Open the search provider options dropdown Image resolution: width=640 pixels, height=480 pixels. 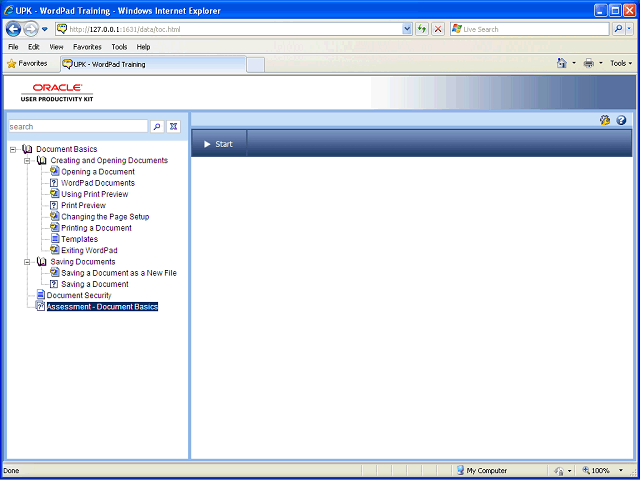click(629, 29)
